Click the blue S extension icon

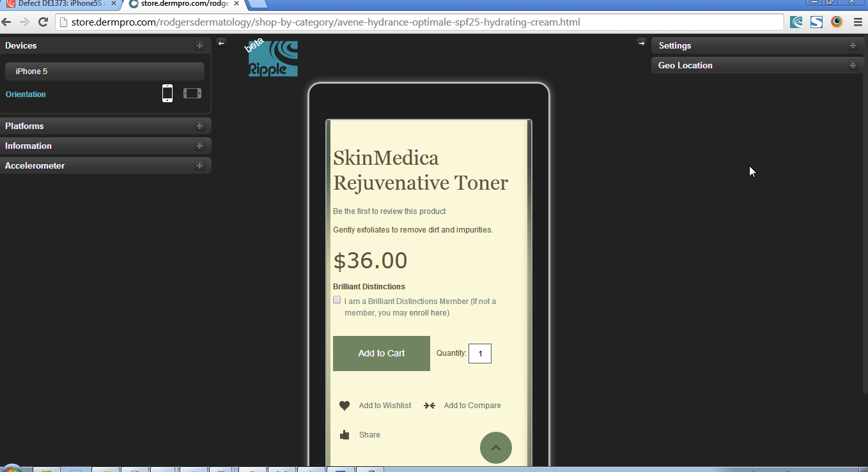(816, 22)
